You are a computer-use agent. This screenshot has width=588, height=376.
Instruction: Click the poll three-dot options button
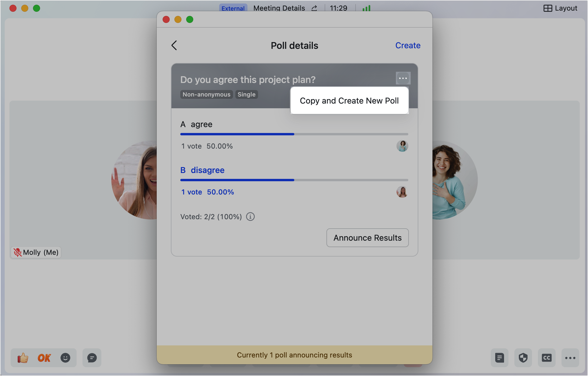click(x=403, y=78)
